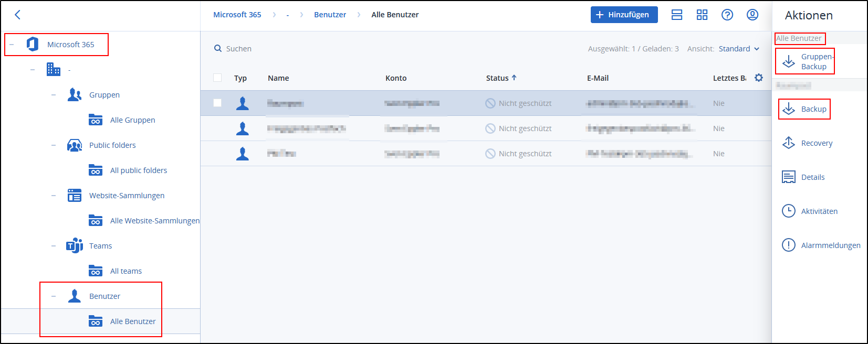Collapse the Gruppen tree node
Screen dimensions: 868x344
point(54,95)
